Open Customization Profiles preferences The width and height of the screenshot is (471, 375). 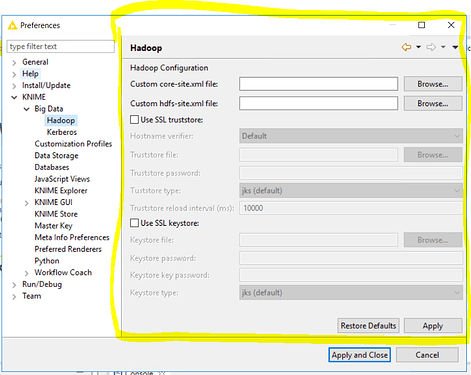[73, 144]
